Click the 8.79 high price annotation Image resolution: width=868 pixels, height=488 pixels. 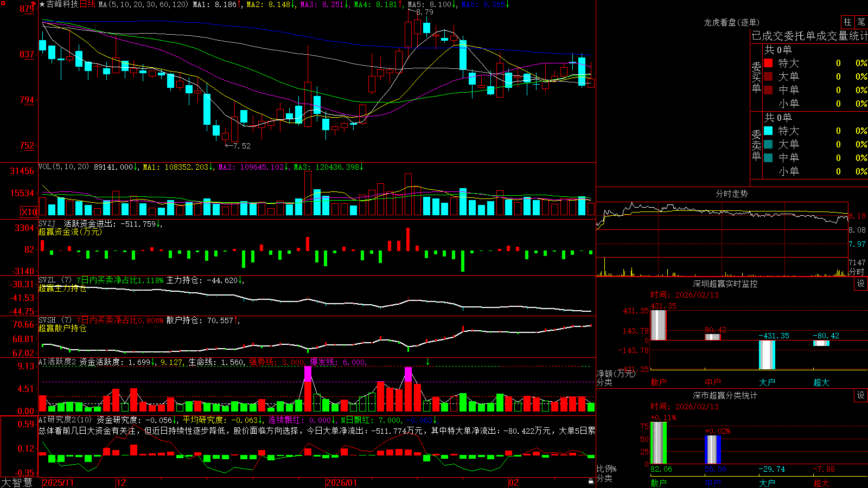coord(424,12)
